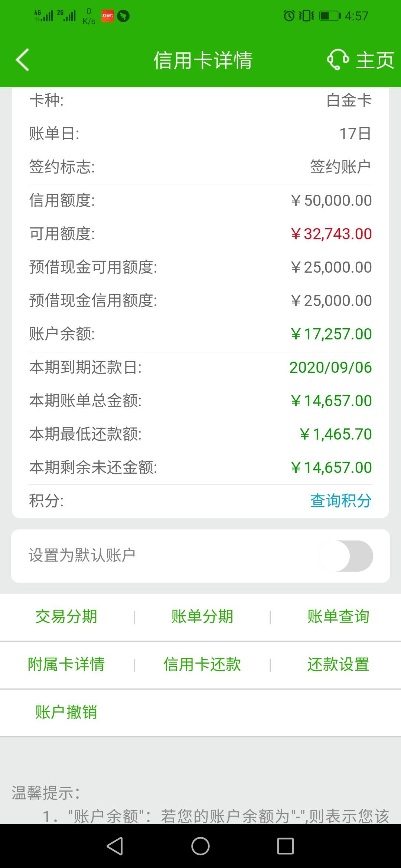Tap Android recent apps square
Viewport: 401px width, 868px height.
(286, 846)
